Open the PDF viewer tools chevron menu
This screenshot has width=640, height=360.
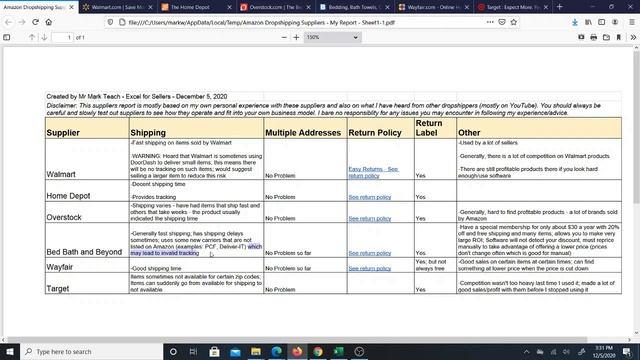coord(633,37)
